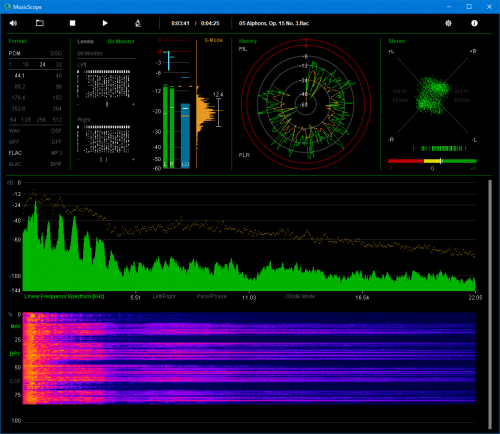The height and width of the screenshot is (434, 500).
Task: Click the MP3 format label
Action: pyautogui.click(x=57, y=153)
